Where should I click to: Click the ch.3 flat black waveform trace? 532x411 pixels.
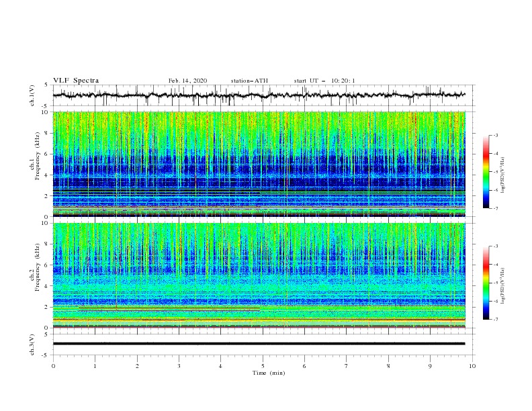coord(259,344)
